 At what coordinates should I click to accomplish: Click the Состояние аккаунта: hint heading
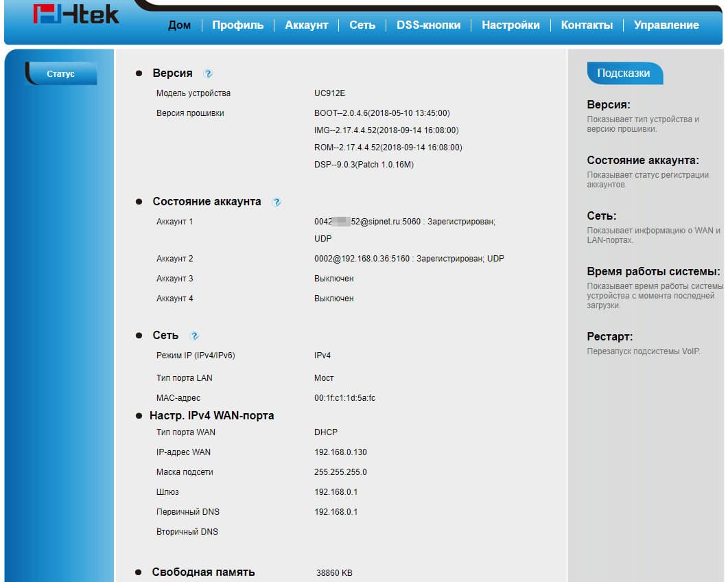tap(643, 160)
